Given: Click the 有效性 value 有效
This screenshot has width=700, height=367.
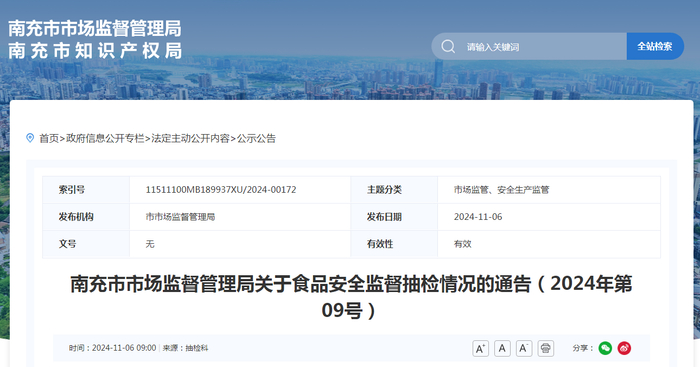Looking at the screenshot, I should (462, 244).
